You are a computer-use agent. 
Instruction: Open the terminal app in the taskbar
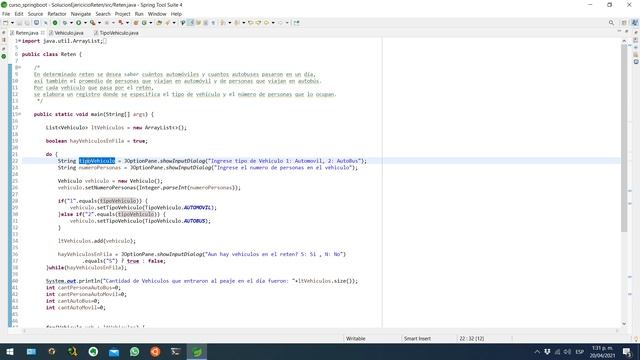tap(176, 351)
